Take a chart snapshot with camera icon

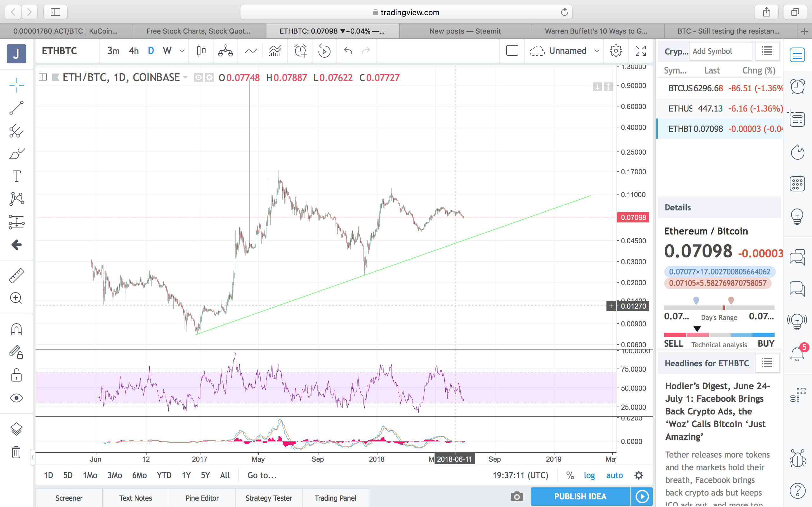(517, 497)
